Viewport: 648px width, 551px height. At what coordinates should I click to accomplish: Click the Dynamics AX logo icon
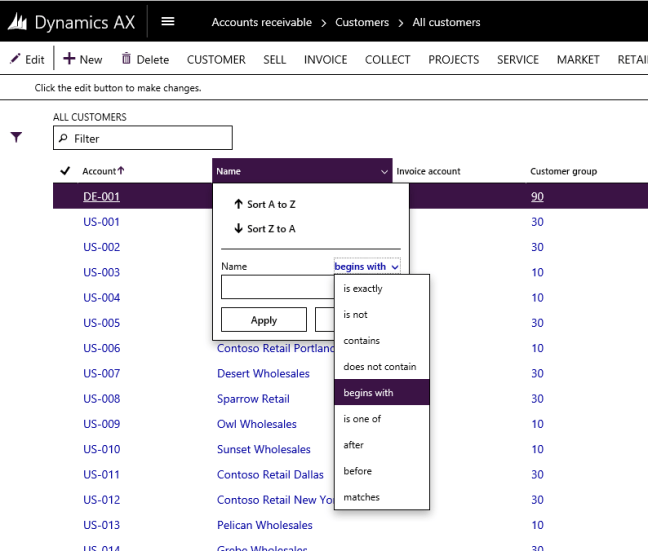[x=17, y=22]
